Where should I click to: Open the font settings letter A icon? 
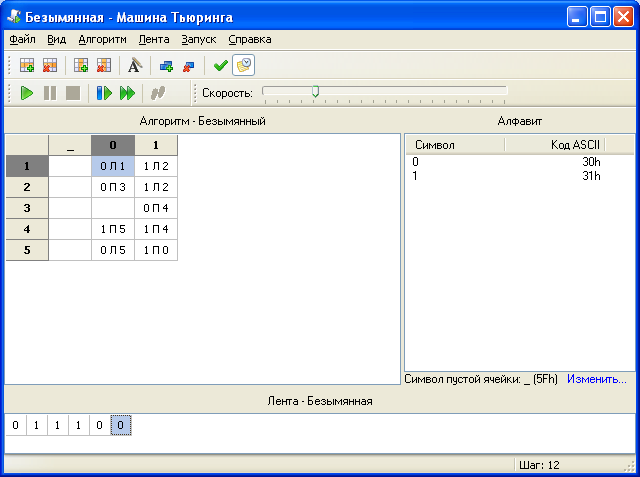pos(135,65)
